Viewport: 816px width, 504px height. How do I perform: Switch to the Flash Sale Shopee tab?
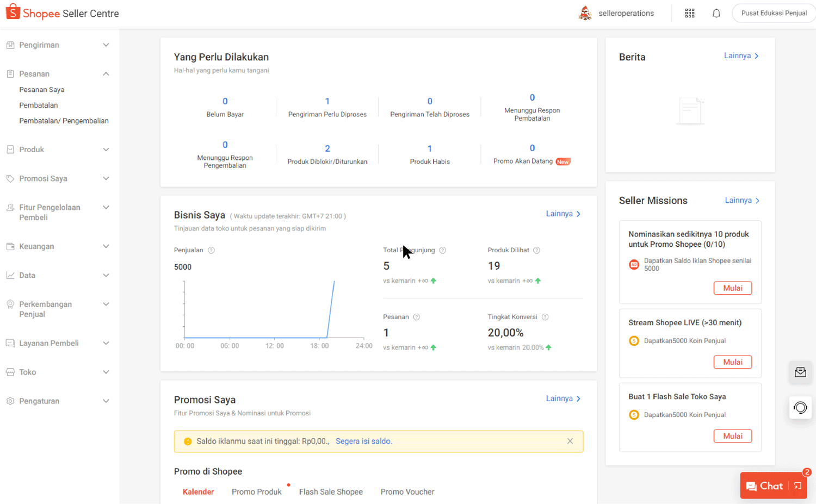coord(331,491)
